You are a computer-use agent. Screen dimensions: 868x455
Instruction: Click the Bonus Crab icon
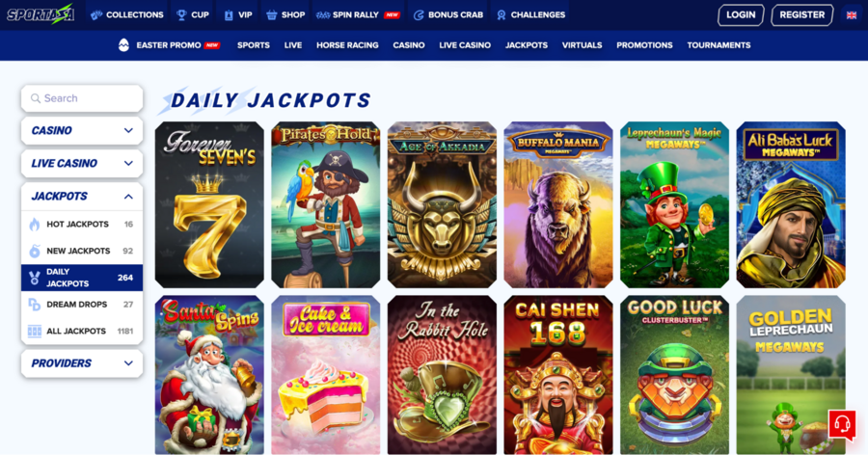(x=420, y=15)
